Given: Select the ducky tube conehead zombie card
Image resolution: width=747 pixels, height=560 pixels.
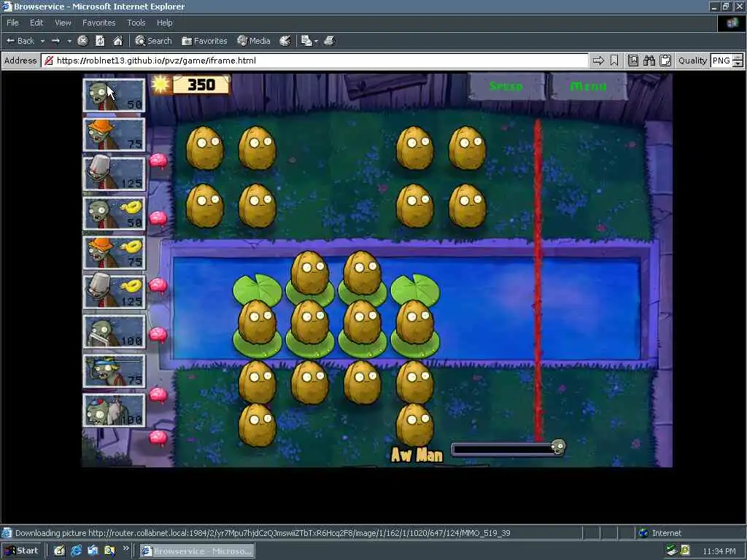Looking at the screenshot, I should pyautogui.click(x=114, y=253).
